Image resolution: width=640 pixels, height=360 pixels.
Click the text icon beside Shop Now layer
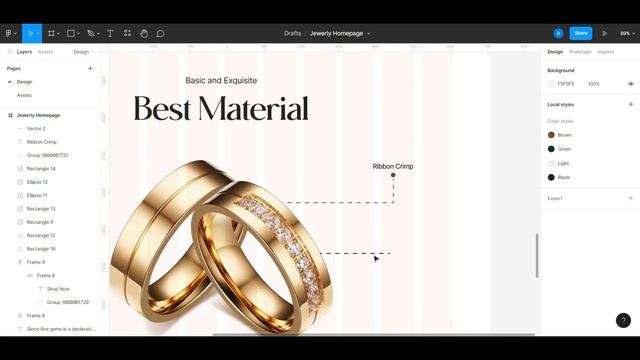40,289
